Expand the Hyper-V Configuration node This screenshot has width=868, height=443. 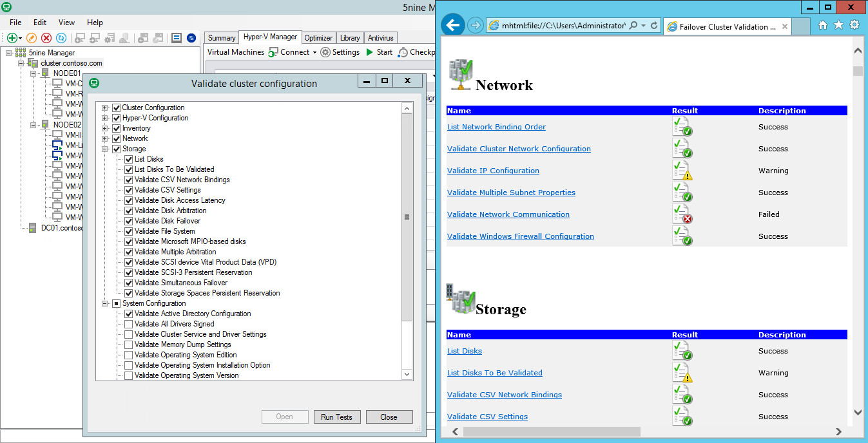pos(105,118)
